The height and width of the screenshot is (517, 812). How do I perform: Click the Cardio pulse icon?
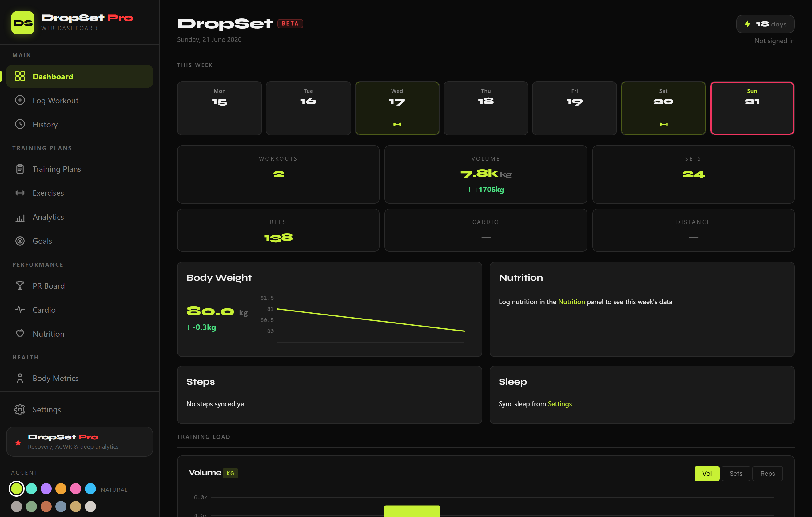[x=20, y=310]
